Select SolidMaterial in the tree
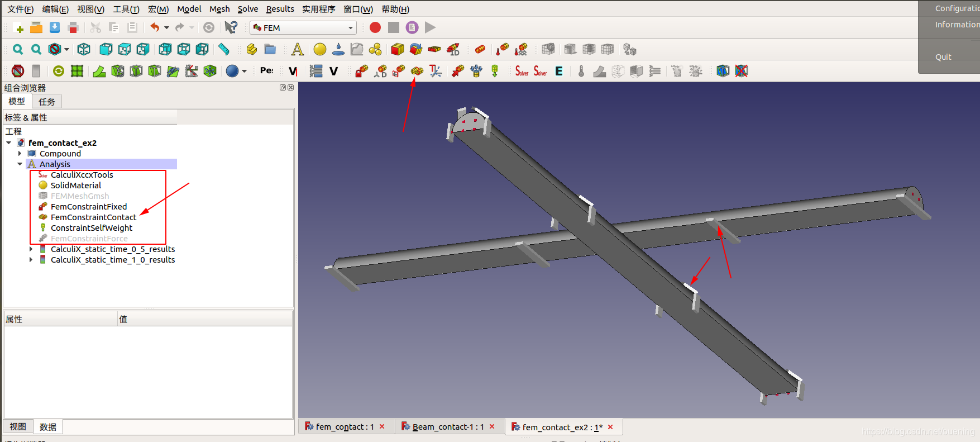Image resolution: width=980 pixels, height=442 pixels. pos(76,185)
